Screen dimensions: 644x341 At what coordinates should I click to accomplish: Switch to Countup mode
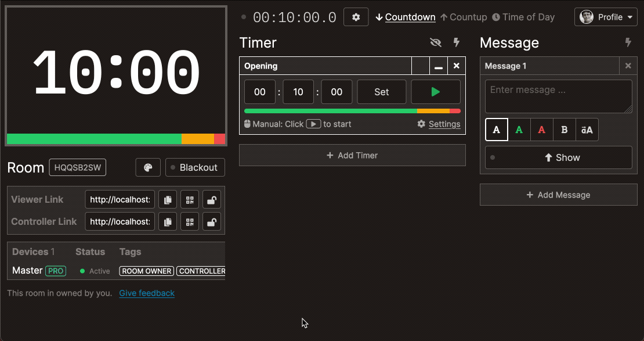464,17
